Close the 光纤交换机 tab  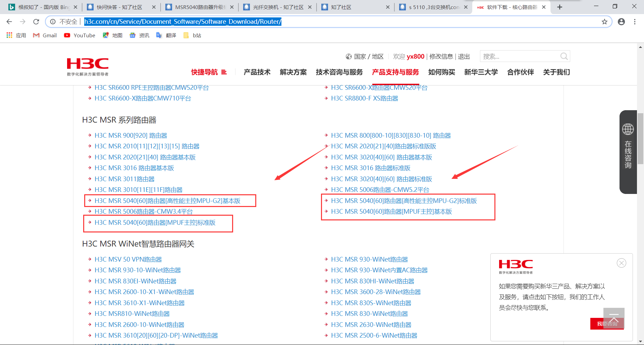pos(310,7)
